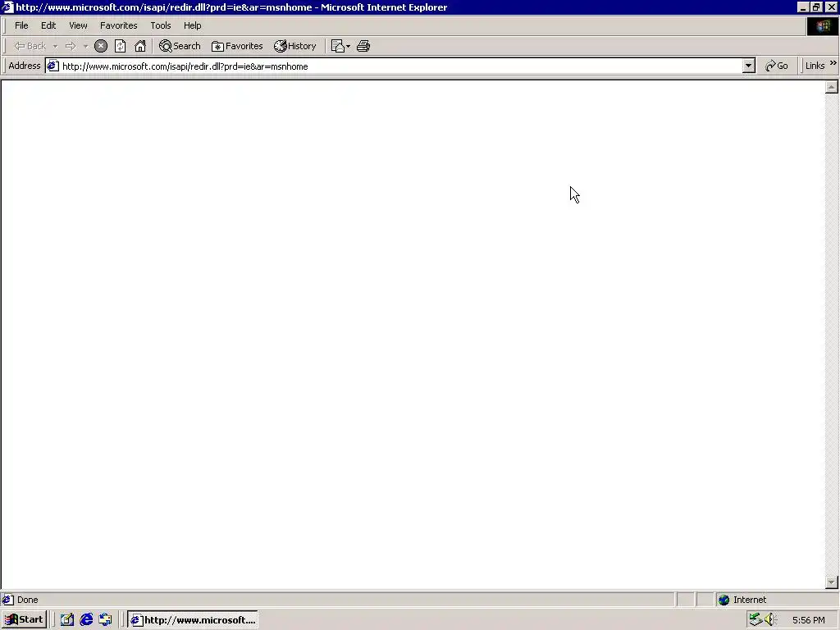Image resolution: width=840 pixels, height=630 pixels.
Task: Click the 5:56 PM clock
Action: [808, 620]
